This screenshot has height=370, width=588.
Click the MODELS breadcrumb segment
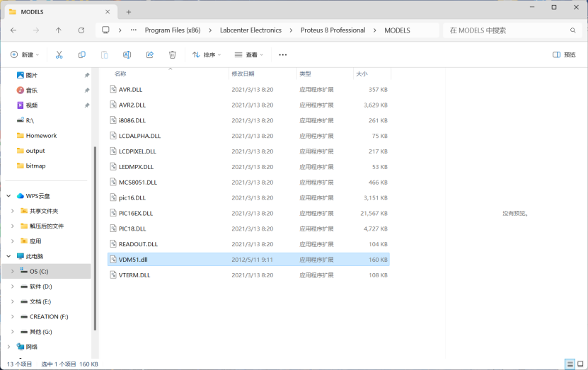tap(397, 30)
